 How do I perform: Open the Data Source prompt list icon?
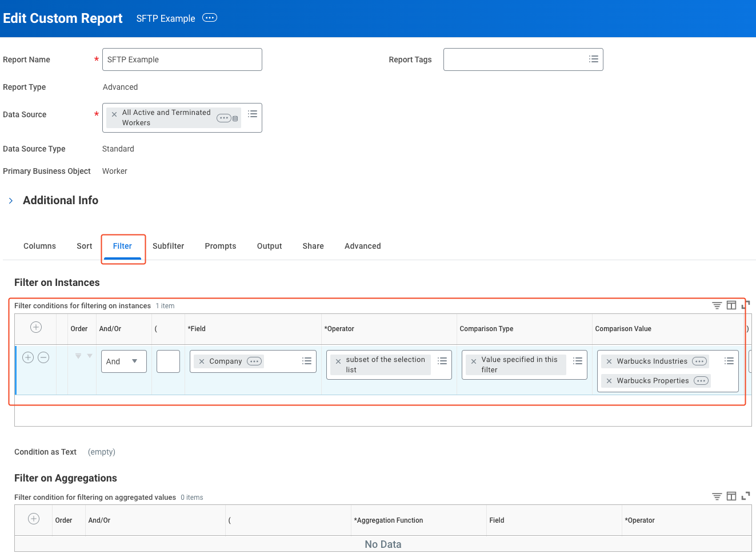(253, 114)
